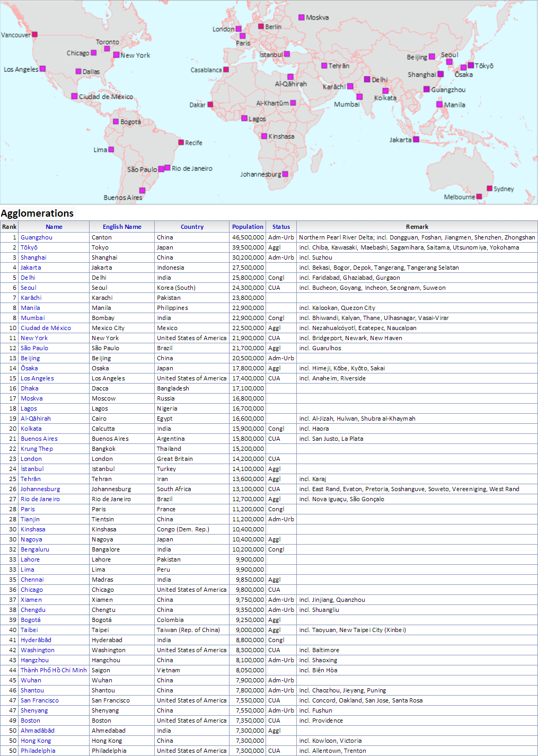Viewport: 538px width, 756px height.
Task: Open the Shanghai link in table
Action: (33, 257)
